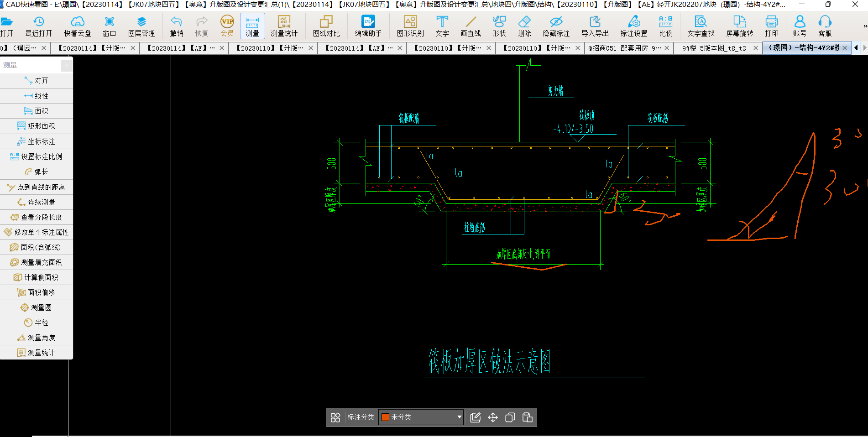Click 屏幕旋转 screen rotate
This screenshot has width=868, height=437.
click(740, 26)
